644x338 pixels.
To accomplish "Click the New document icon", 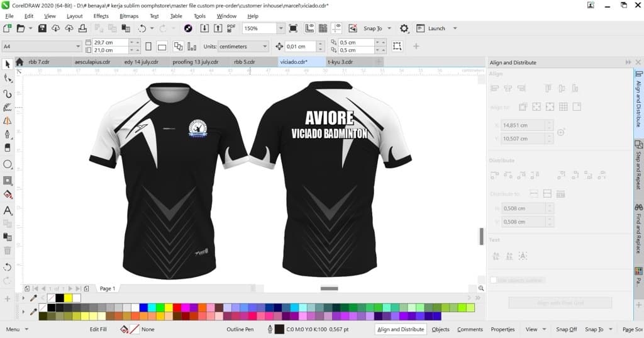I will pyautogui.click(x=7, y=28).
